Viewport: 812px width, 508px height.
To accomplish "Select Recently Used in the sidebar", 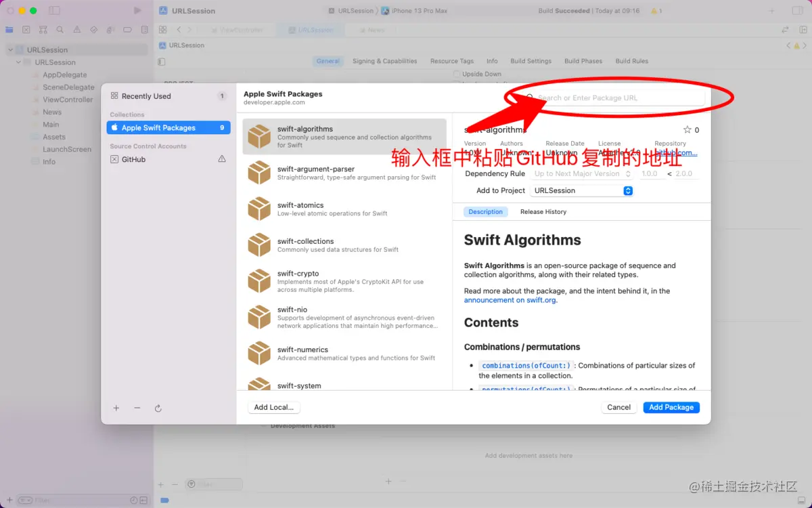I will pos(168,96).
